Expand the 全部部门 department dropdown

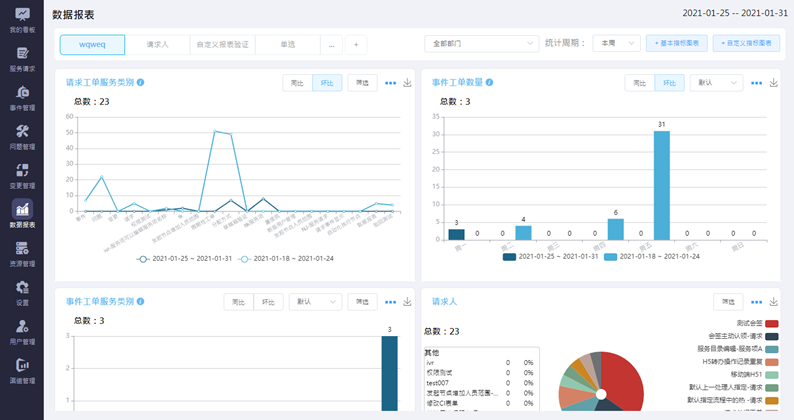pyautogui.click(x=482, y=44)
